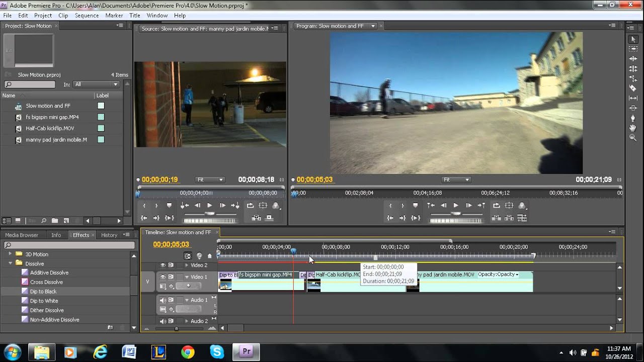Open the Project panel In: All dropdown
This screenshot has height=362, width=644.
[96, 84]
